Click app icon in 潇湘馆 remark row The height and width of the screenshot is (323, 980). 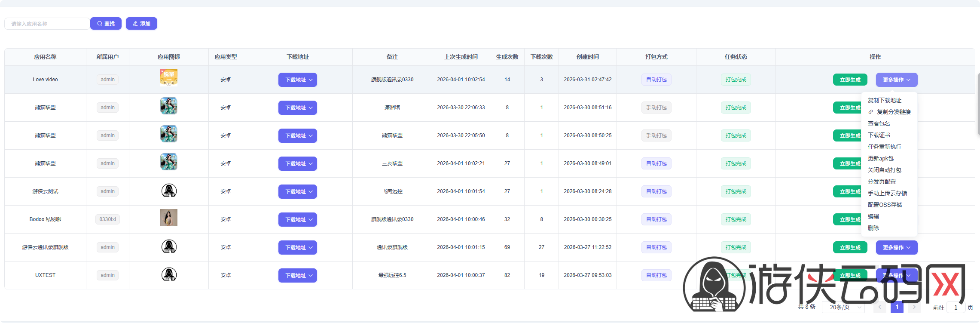pyautogui.click(x=169, y=106)
